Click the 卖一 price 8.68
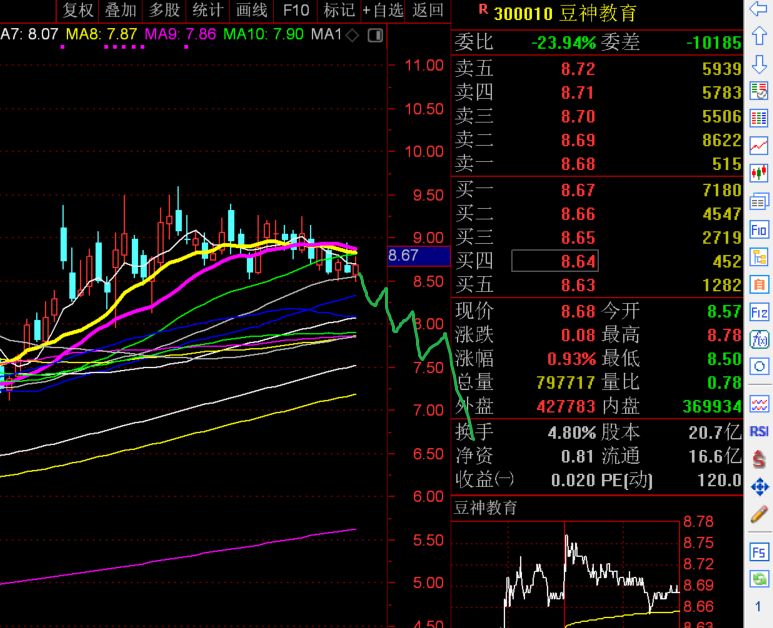773x628 pixels. (578, 164)
